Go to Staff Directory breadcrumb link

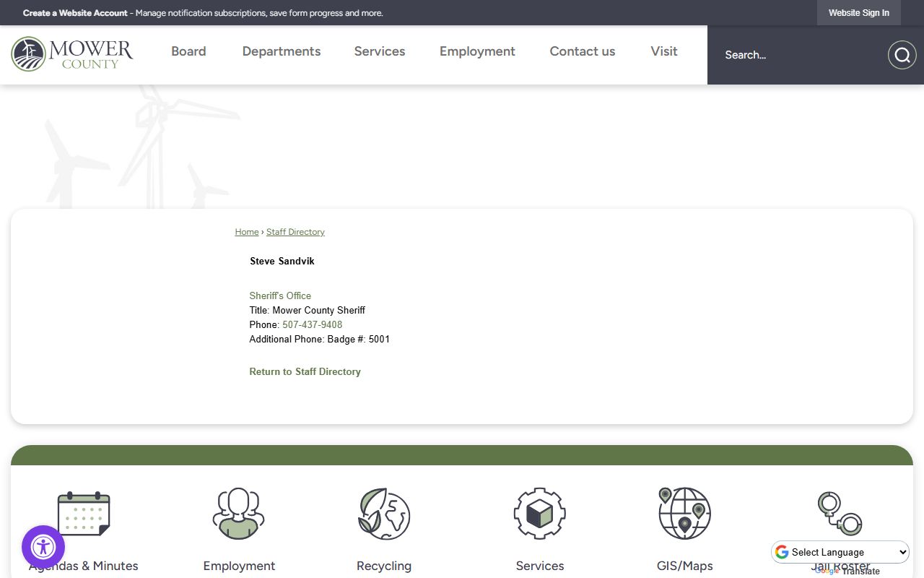tap(295, 232)
